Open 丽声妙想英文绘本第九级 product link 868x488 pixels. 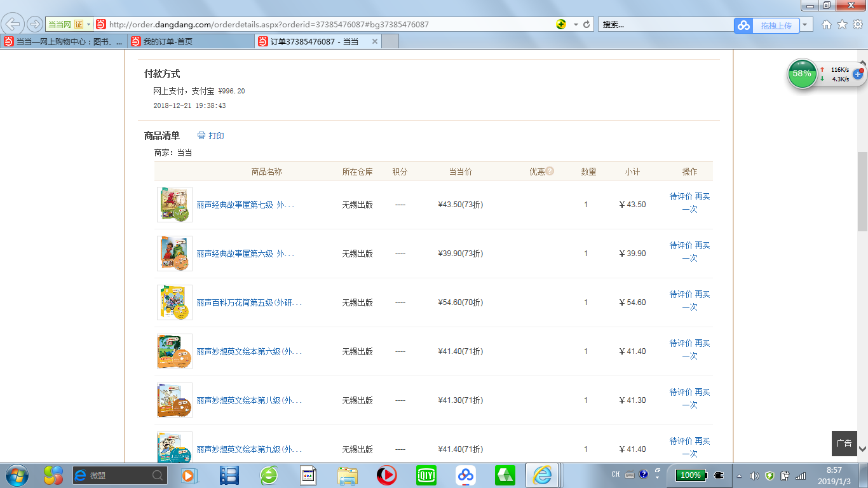click(x=249, y=449)
